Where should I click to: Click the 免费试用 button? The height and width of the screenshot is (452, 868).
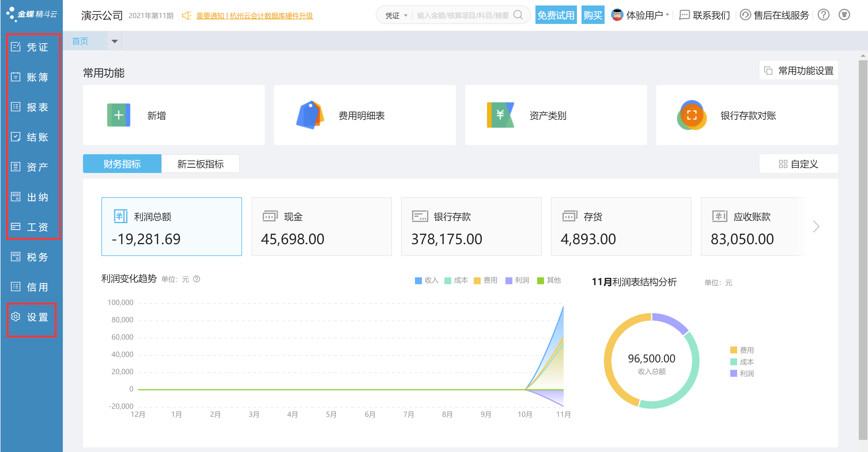pyautogui.click(x=556, y=15)
